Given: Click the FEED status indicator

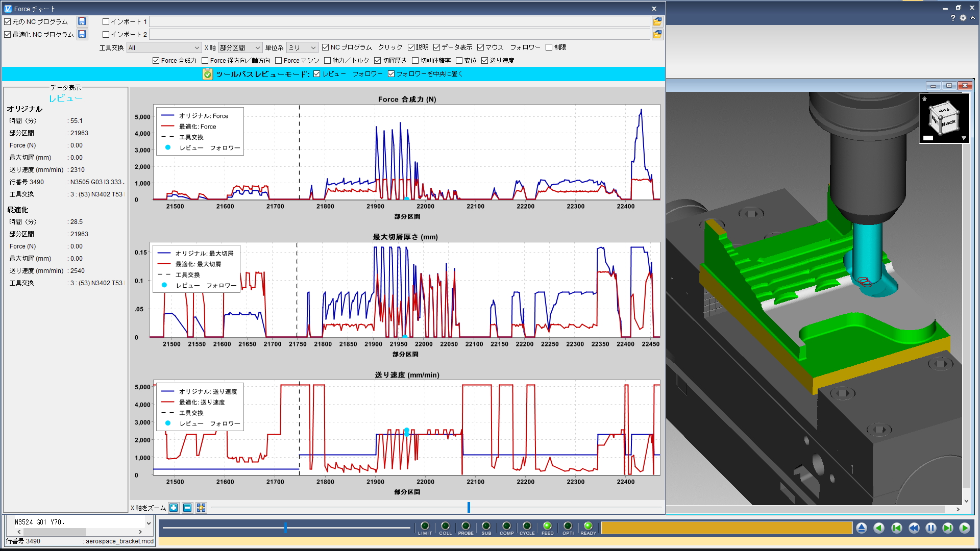Looking at the screenshot, I should tap(547, 525).
